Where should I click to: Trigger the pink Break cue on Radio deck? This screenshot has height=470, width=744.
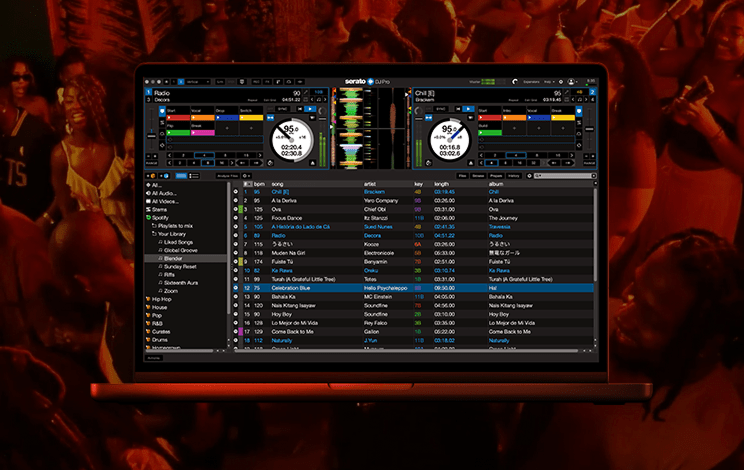(203, 133)
